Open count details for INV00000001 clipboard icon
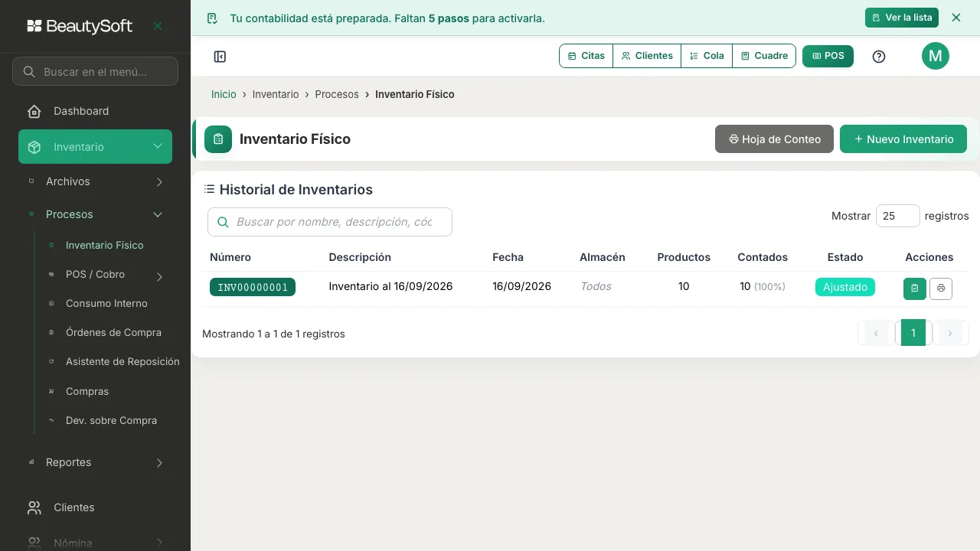Screen dimensions: 980x551 pos(915,289)
